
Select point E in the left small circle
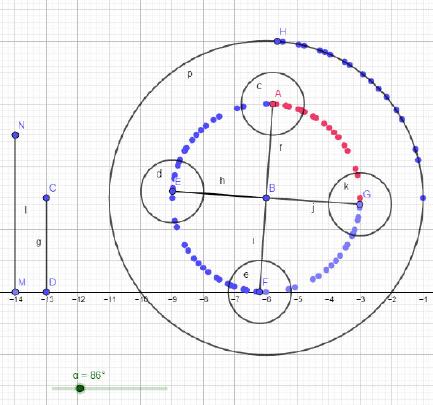[172, 191]
